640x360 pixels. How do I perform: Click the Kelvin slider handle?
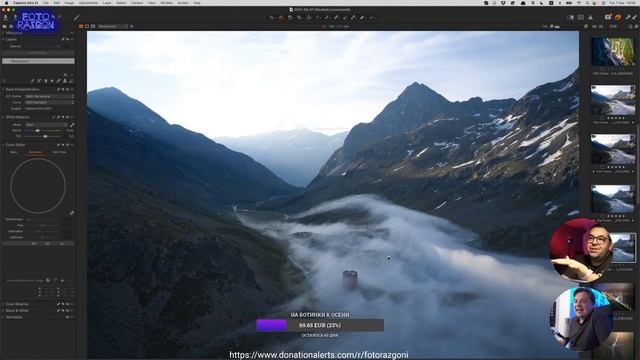[x=38, y=131]
